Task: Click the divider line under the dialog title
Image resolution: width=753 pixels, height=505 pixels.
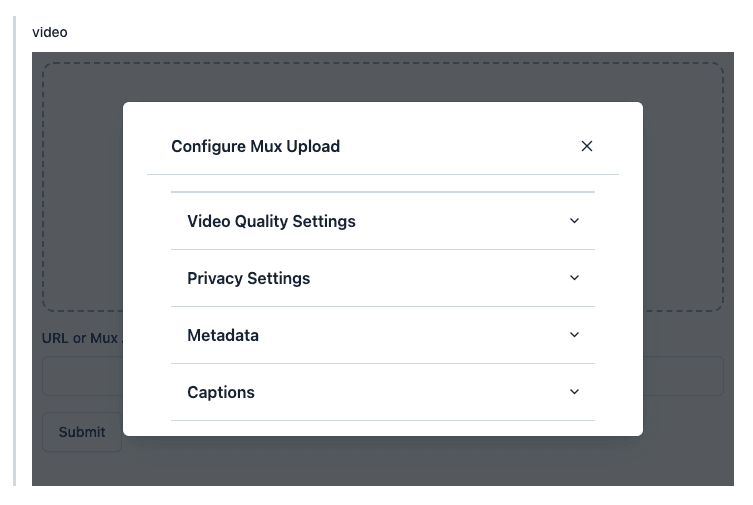Action: tap(382, 175)
